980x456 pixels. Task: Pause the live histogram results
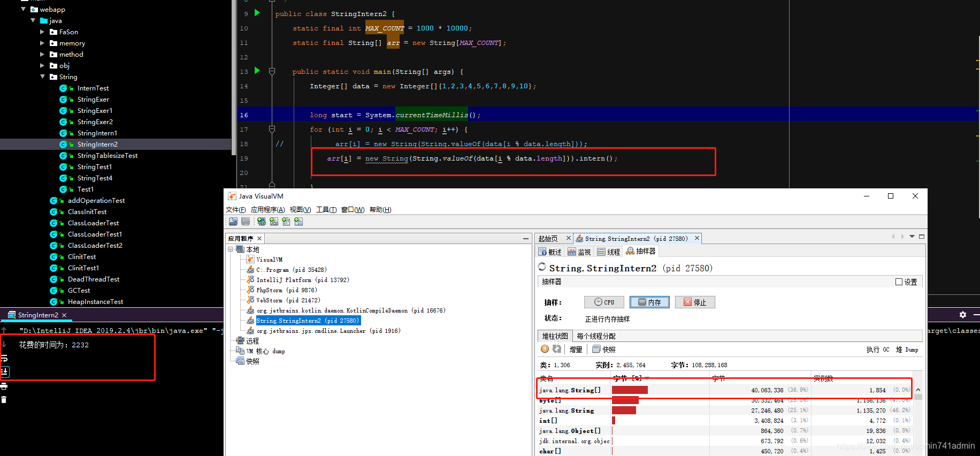tap(545, 349)
